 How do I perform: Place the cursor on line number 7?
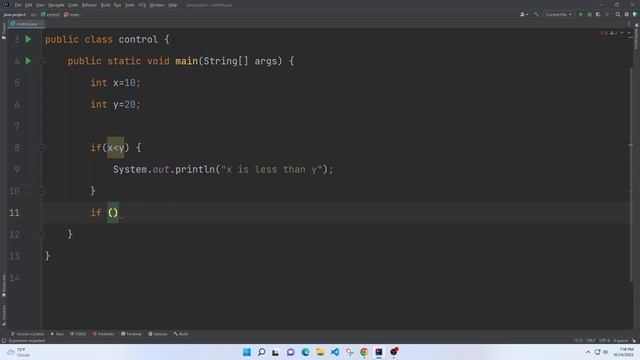pos(17,126)
